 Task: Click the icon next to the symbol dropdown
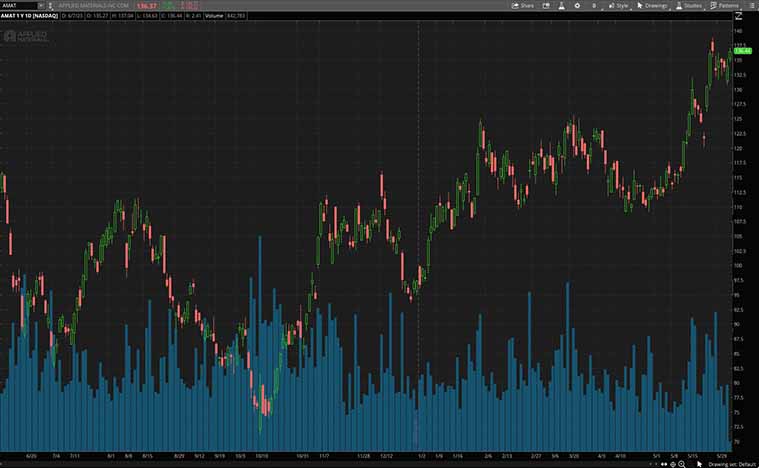tap(51, 5)
